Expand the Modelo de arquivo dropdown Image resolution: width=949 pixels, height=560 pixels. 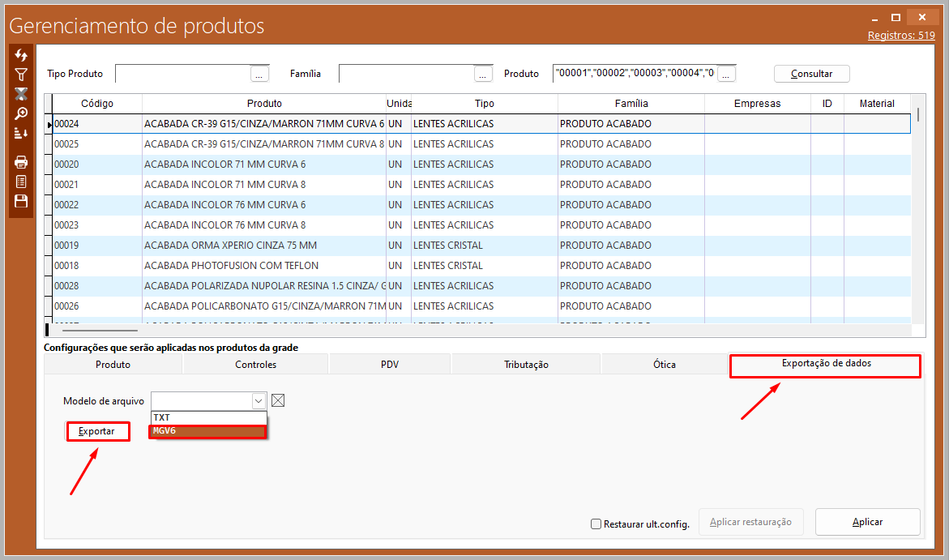click(x=258, y=400)
